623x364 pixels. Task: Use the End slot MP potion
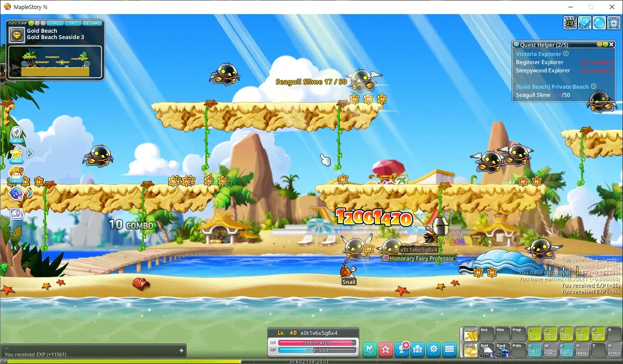click(502, 350)
